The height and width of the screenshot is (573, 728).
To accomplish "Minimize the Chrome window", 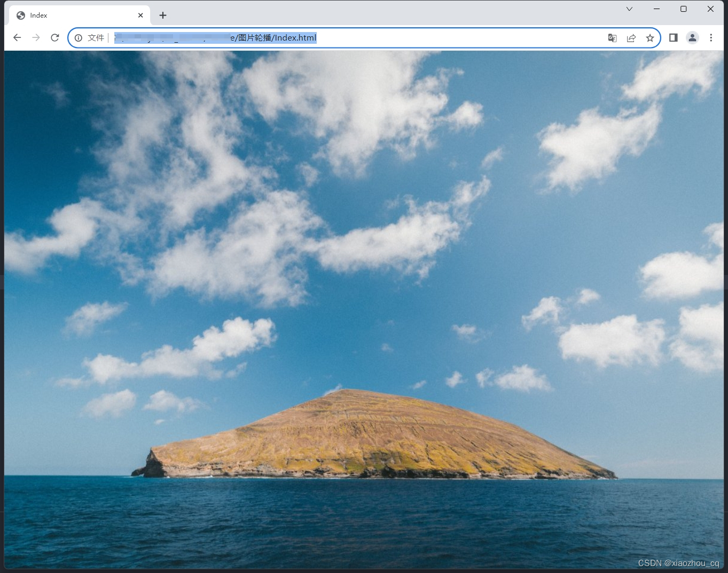I will pyautogui.click(x=656, y=9).
